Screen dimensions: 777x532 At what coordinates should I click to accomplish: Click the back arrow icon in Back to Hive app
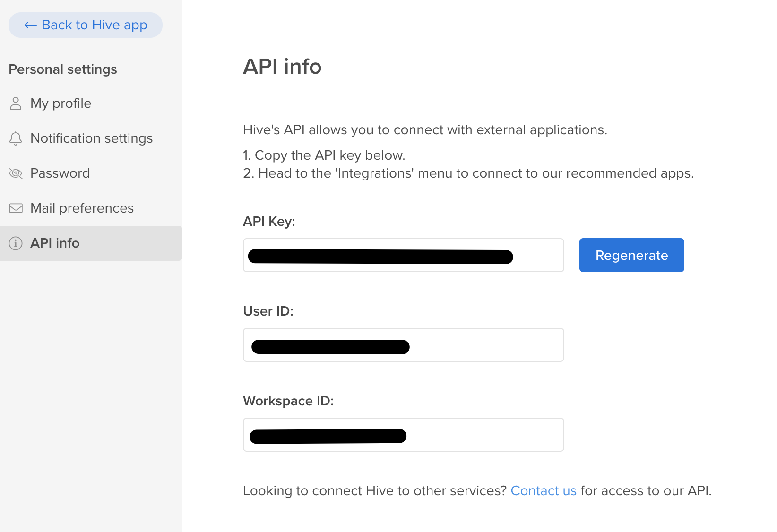tap(31, 25)
